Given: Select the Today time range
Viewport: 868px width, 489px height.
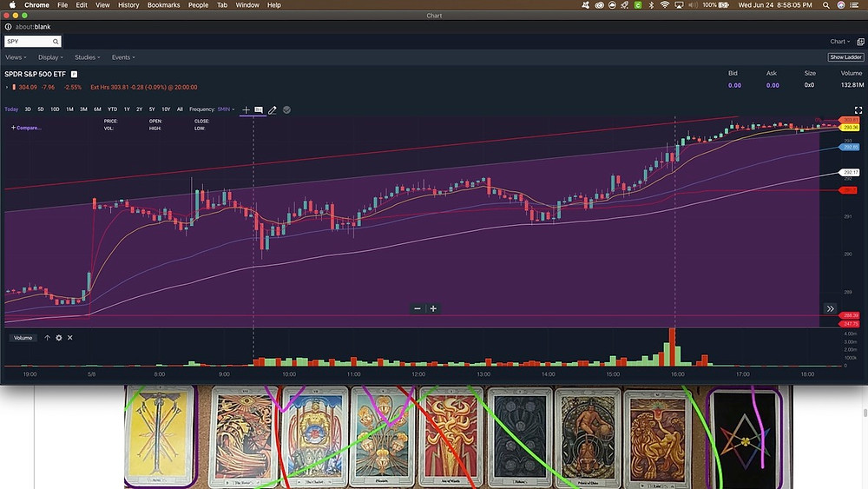Looking at the screenshot, I should (11, 109).
